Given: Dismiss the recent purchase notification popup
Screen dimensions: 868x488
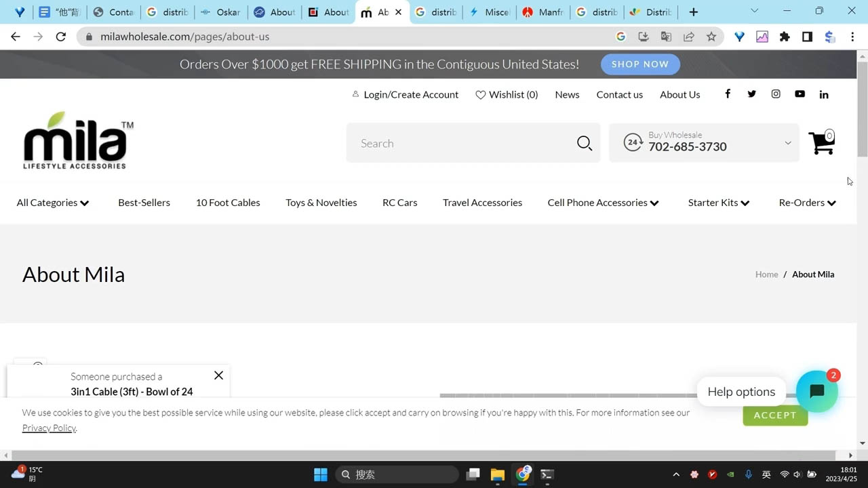Looking at the screenshot, I should tap(218, 375).
